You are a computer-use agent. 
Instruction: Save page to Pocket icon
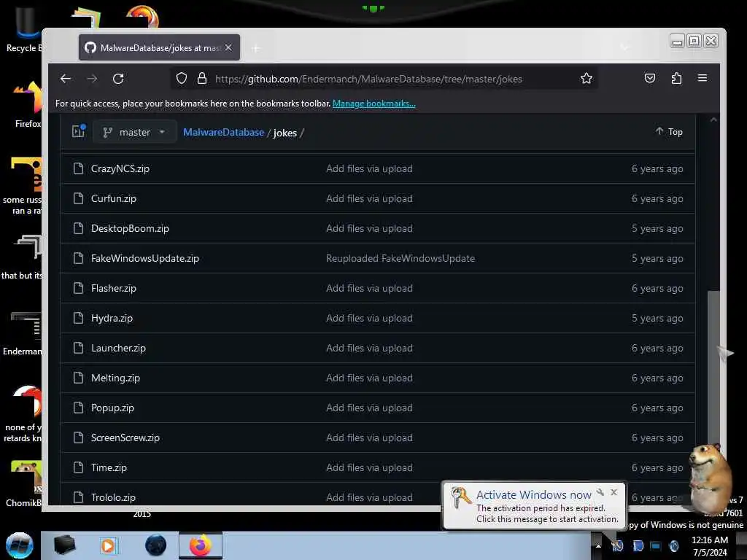[650, 78]
